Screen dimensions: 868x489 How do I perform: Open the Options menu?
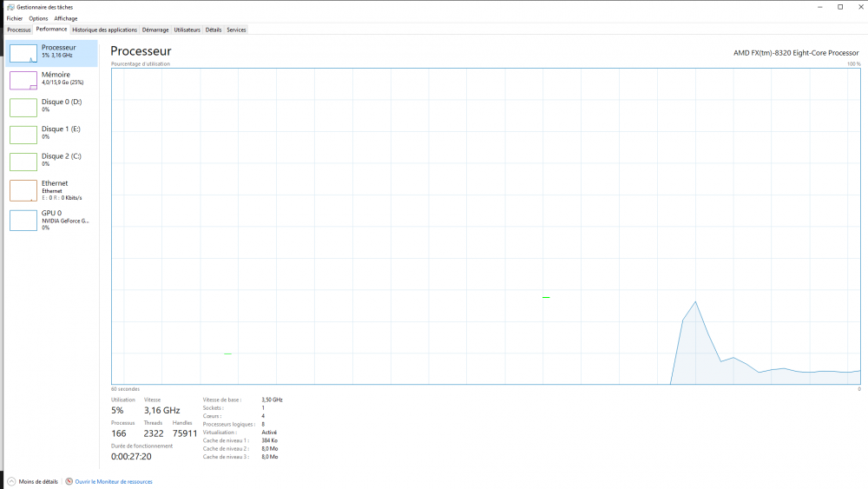38,18
